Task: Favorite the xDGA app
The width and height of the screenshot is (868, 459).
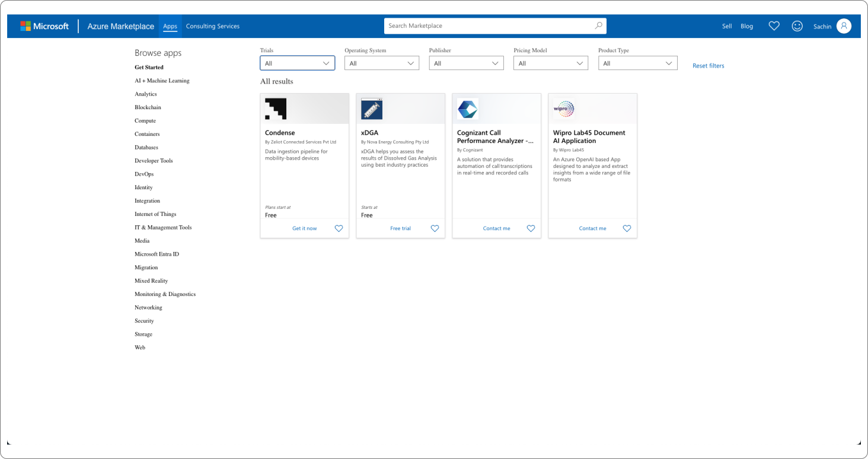Action: (x=435, y=228)
